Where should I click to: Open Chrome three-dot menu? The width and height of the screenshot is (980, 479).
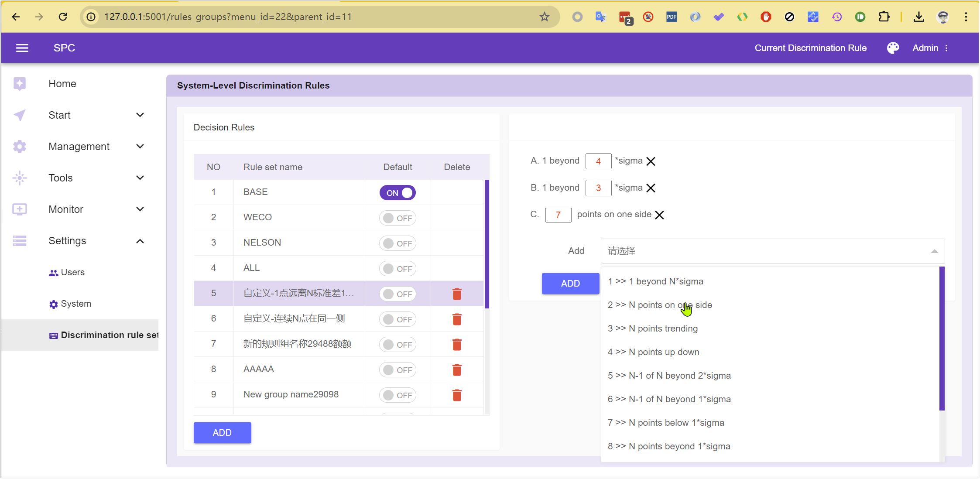click(966, 17)
